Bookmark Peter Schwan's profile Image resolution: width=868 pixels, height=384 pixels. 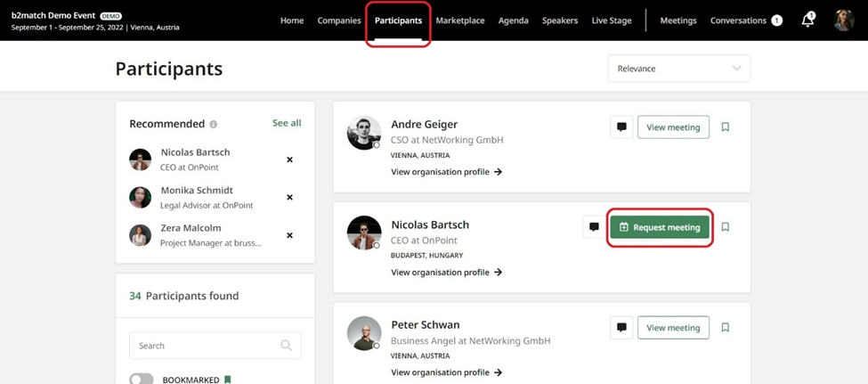click(x=726, y=328)
